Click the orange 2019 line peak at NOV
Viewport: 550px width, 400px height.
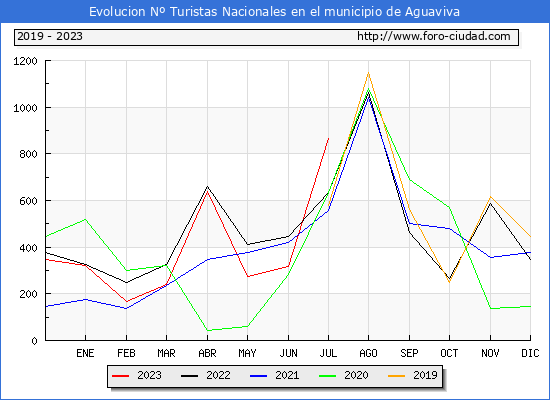tap(490, 196)
